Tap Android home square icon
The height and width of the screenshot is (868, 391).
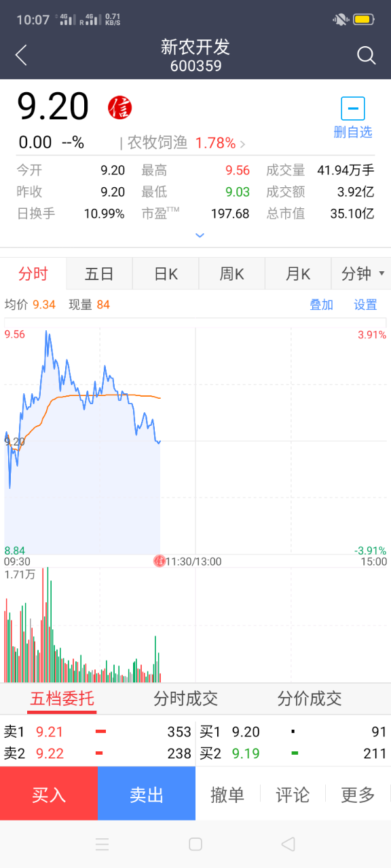pos(195,844)
